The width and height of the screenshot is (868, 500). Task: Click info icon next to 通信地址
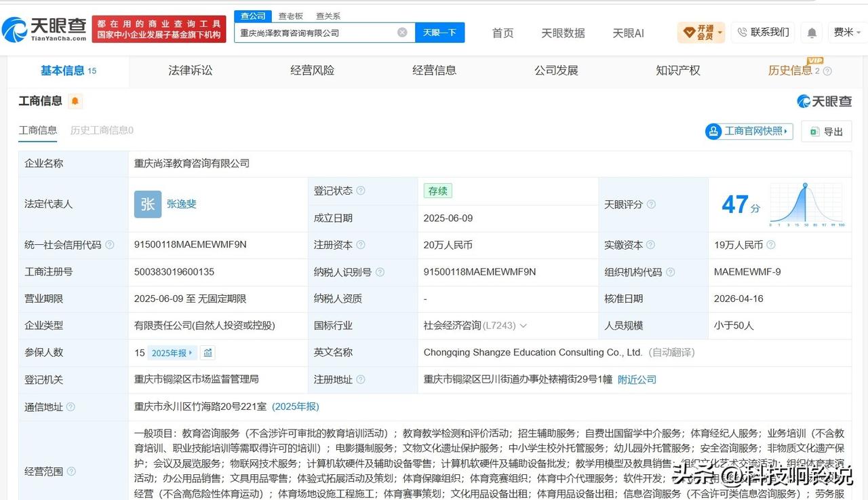coord(71,407)
